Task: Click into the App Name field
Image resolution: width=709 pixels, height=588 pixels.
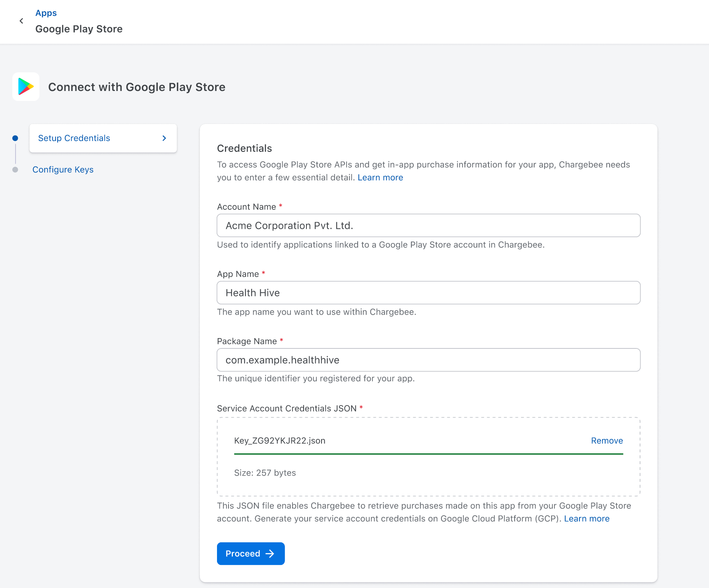Action: [428, 293]
